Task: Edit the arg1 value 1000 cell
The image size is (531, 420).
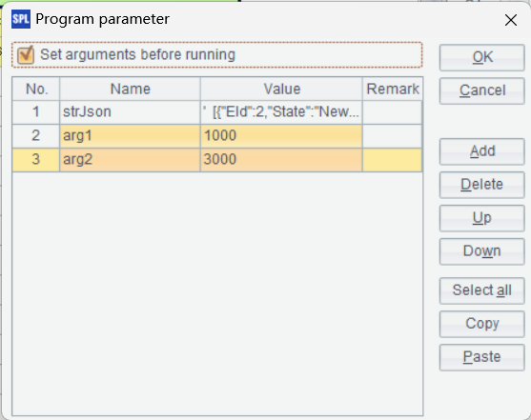Action: coord(281,136)
